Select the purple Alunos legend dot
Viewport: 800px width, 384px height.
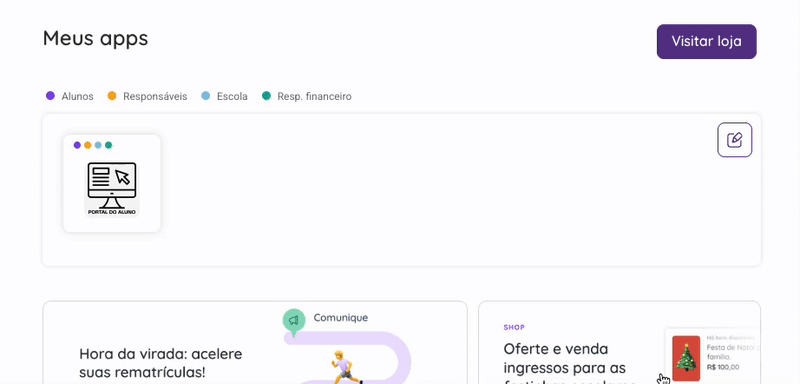50,96
